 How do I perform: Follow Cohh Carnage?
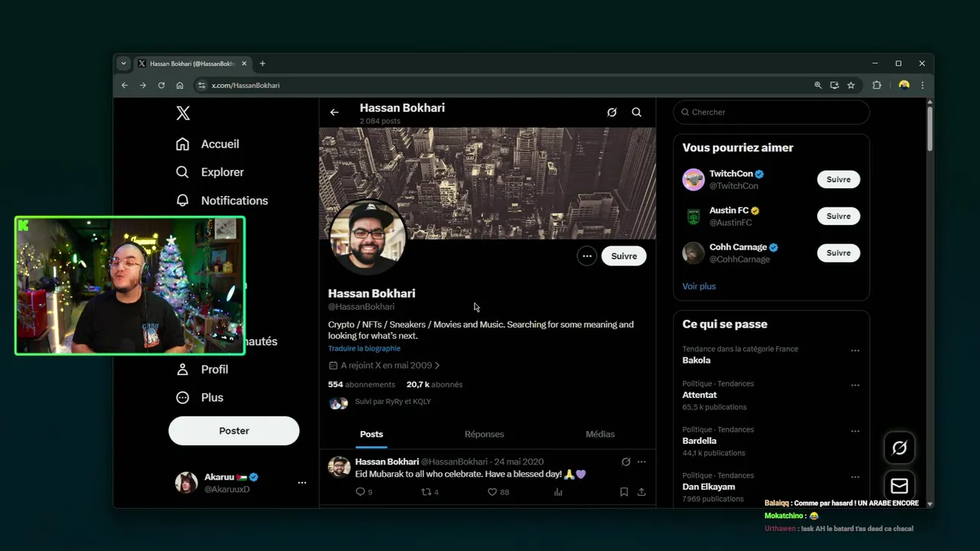coord(838,253)
